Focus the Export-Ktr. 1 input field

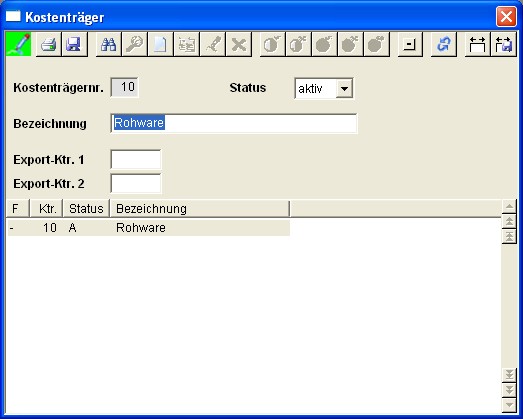pyautogui.click(x=136, y=159)
